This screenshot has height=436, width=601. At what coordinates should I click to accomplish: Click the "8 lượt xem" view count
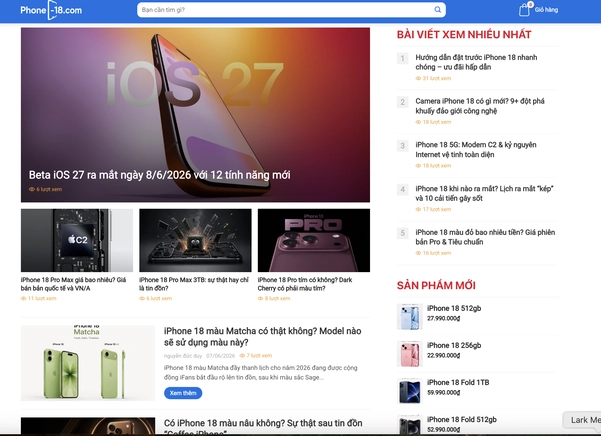[x=274, y=298]
